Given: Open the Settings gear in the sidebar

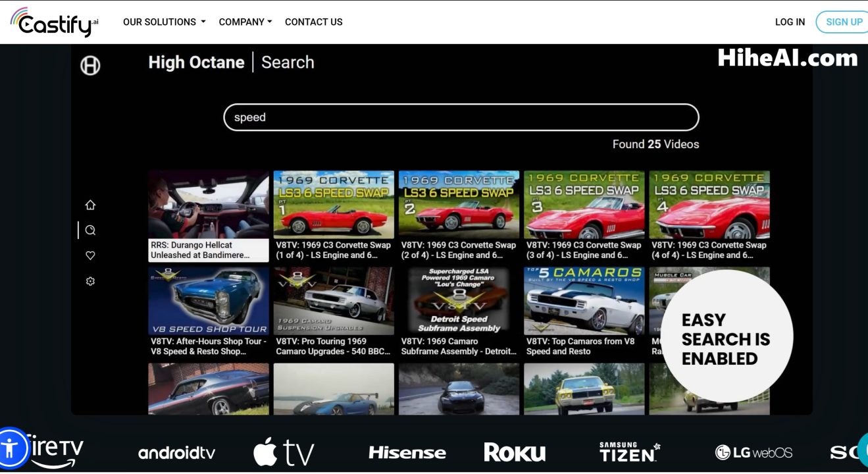Looking at the screenshot, I should 90,281.
